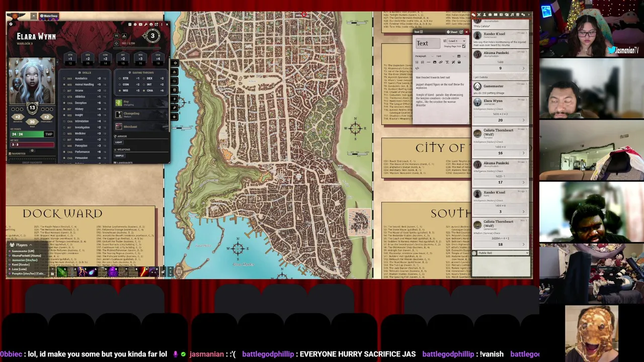Open source code view in editor
Screen dimensions: 644x362
coord(417,68)
